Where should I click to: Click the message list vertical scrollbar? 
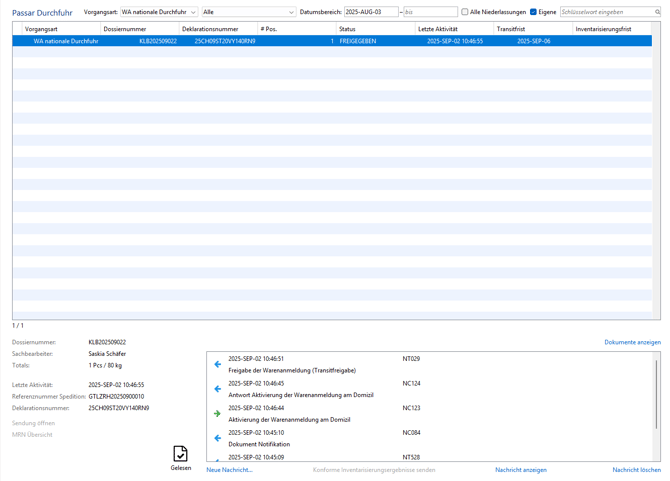(x=656, y=394)
